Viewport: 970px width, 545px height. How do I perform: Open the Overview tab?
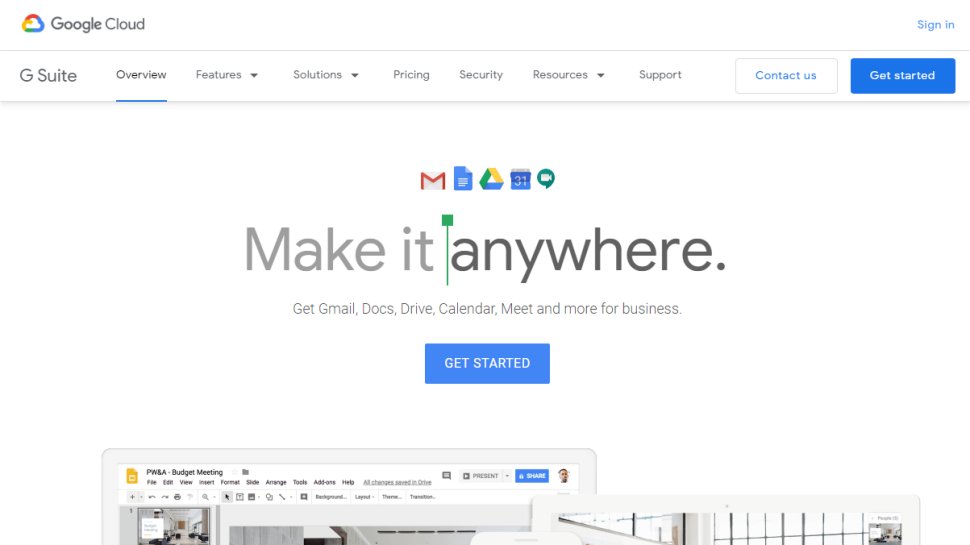click(141, 75)
